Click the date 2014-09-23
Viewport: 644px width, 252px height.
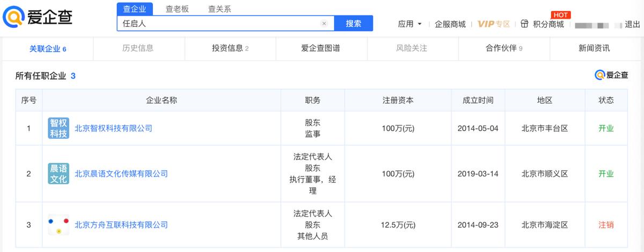tap(478, 225)
